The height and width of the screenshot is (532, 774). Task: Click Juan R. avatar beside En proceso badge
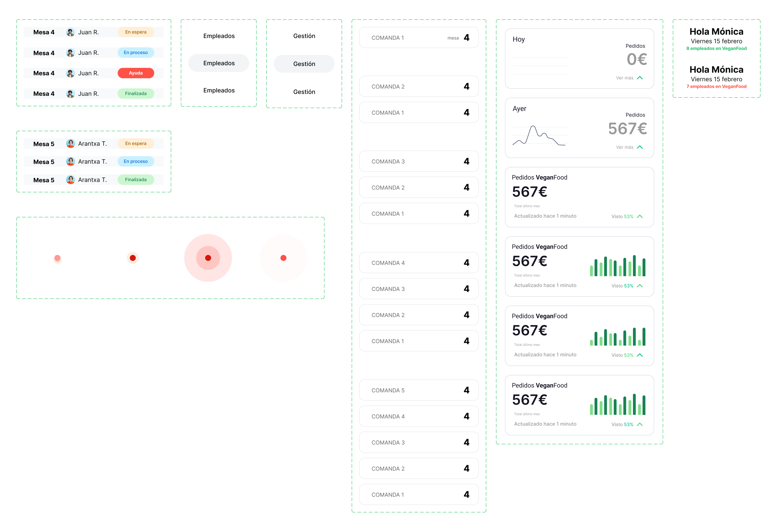pyautogui.click(x=70, y=53)
